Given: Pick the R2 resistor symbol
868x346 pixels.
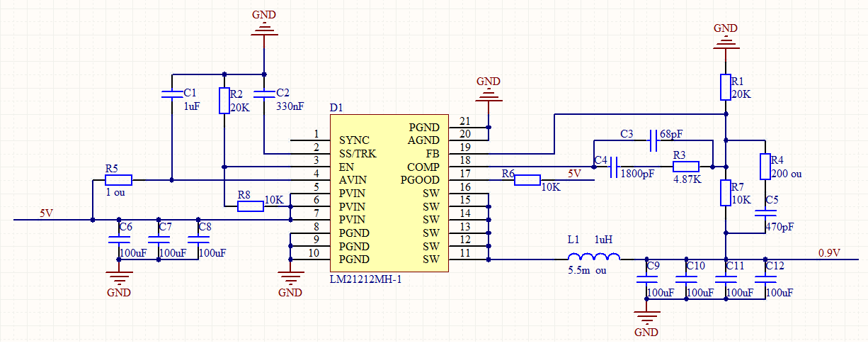Looking at the screenshot, I should click(x=224, y=101).
